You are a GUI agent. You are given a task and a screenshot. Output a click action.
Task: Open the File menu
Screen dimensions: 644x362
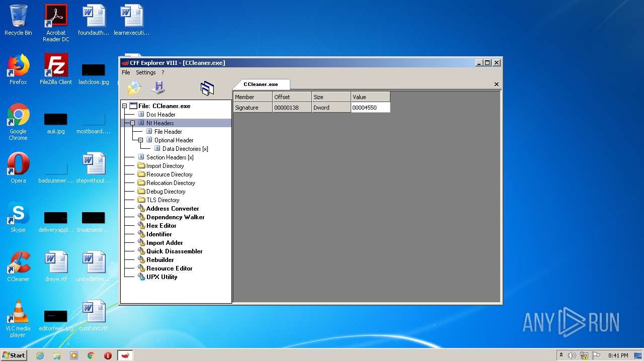click(126, 72)
